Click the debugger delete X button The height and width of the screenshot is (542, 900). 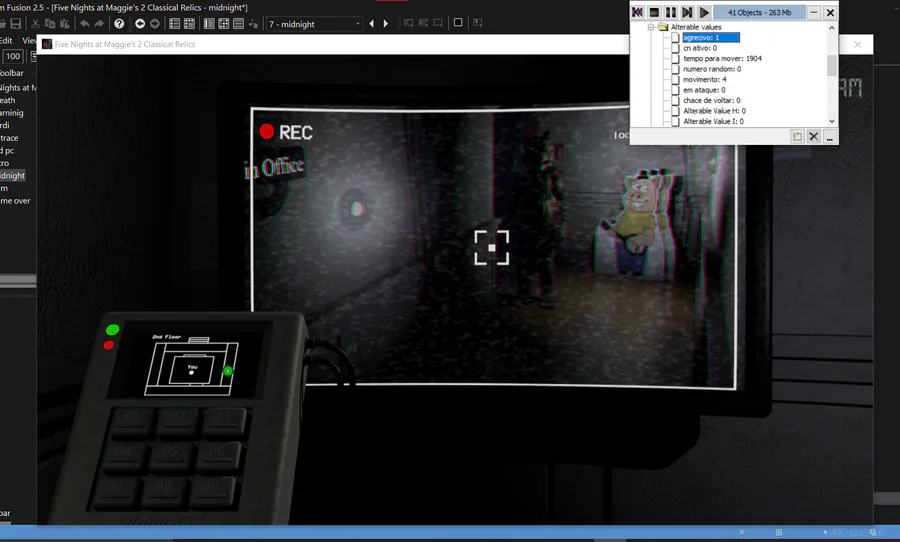[x=813, y=137]
